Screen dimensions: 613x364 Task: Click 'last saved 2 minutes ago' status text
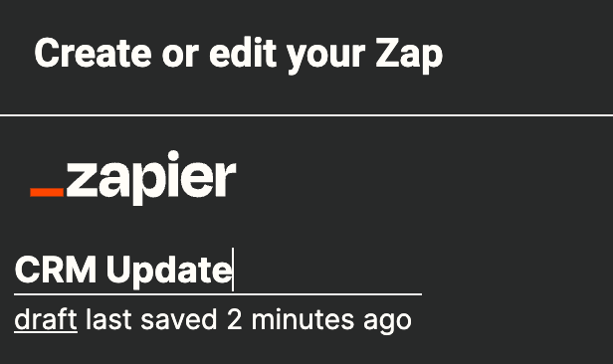[249, 320]
